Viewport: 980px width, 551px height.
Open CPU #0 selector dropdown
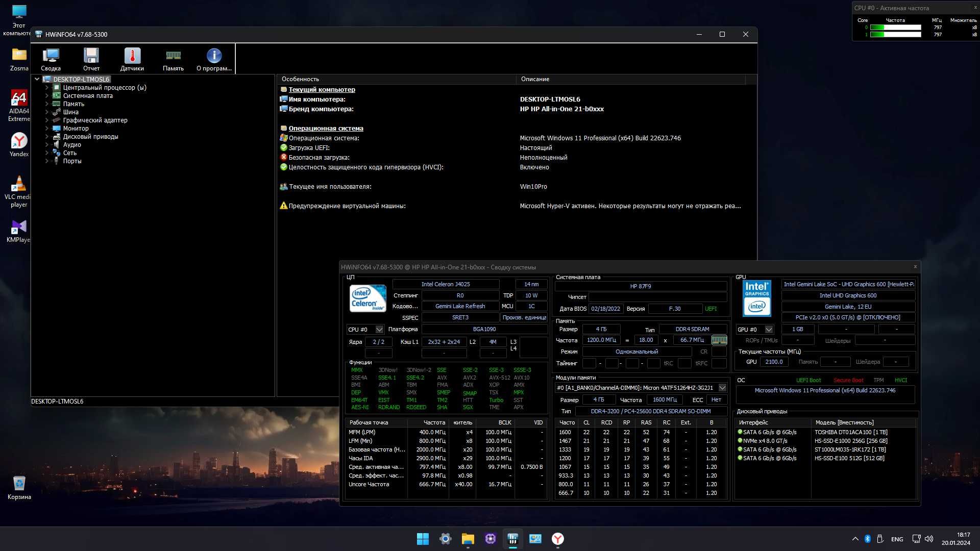click(x=379, y=330)
